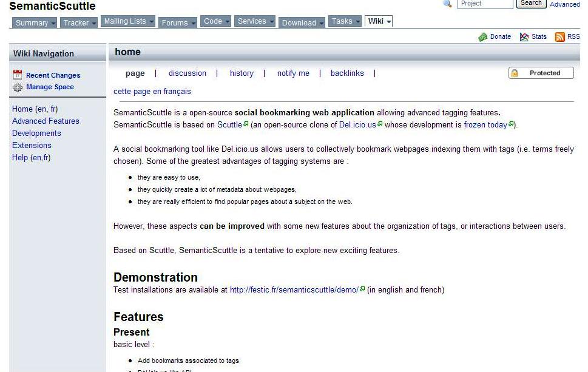
Task: Expand the Forums tab dropdown arrow
Action: (194, 23)
